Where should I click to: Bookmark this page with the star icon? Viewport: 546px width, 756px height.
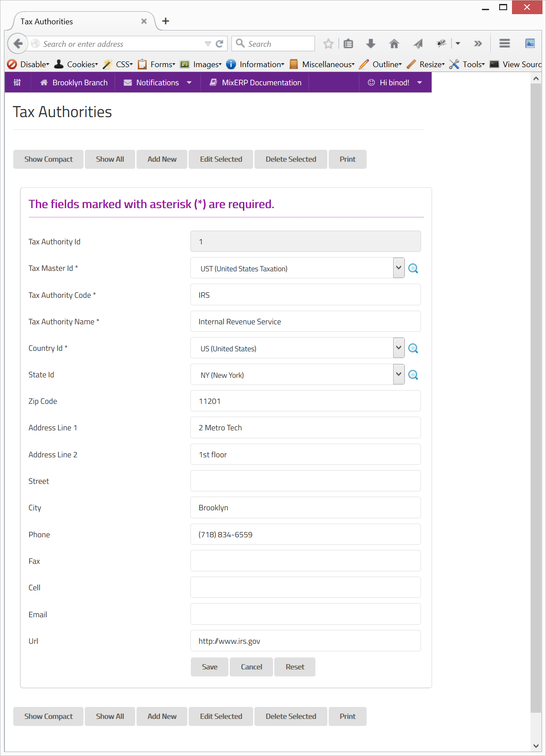click(328, 44)
